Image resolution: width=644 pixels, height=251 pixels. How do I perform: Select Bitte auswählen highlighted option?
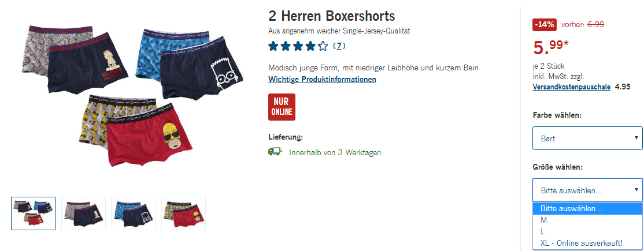[588, 209]
